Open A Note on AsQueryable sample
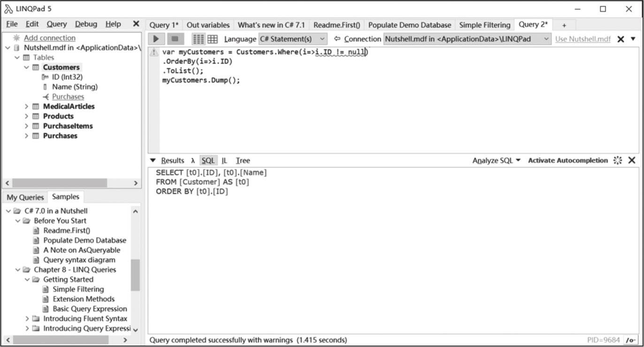 pyautogui.click(x=82, y=250)
